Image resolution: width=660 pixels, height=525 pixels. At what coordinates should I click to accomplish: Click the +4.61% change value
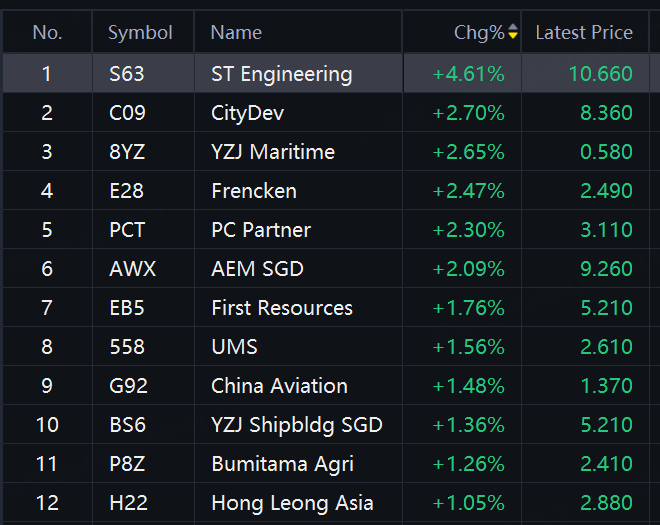click(x=468, y=74)
